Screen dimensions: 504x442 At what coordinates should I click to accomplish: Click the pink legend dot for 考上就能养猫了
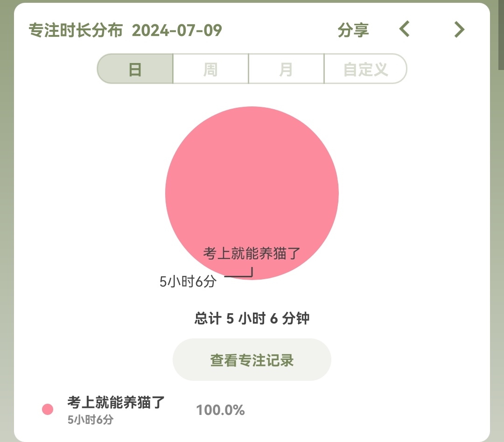pos(48,409)
